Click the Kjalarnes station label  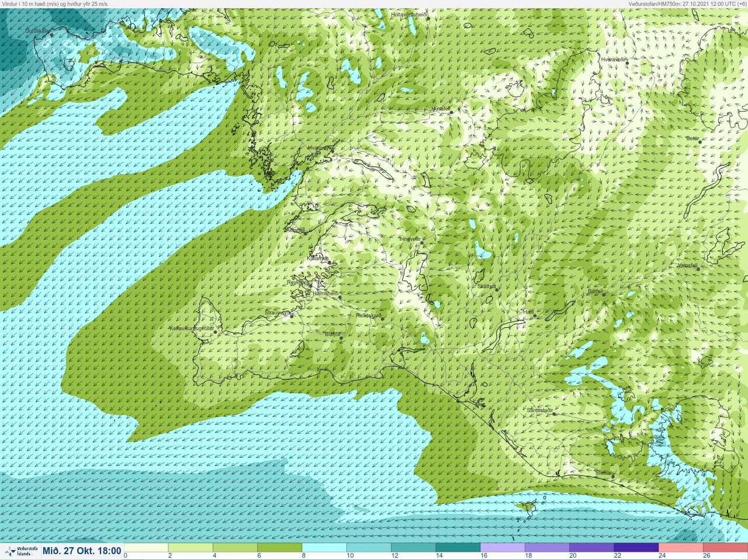[x=318, y=258]
